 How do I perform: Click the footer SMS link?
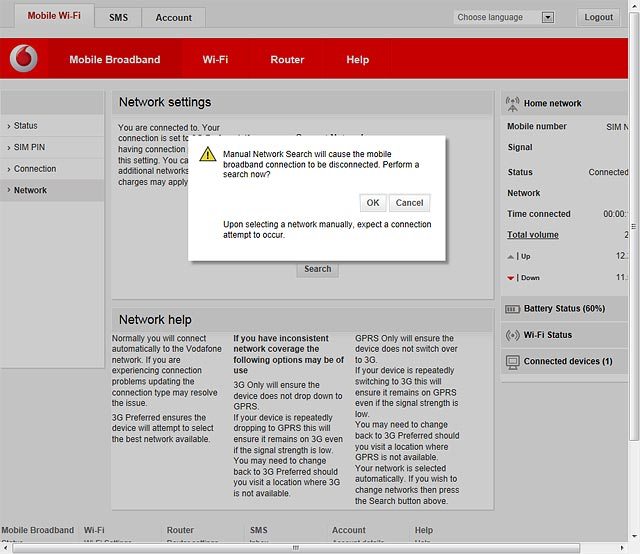point(258,530)
